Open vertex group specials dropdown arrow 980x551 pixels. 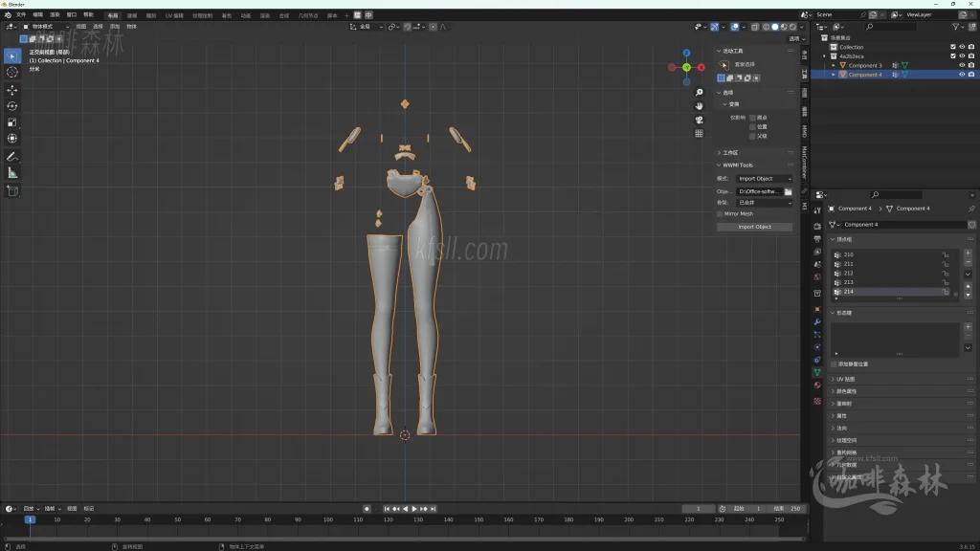tap(968, 274)
